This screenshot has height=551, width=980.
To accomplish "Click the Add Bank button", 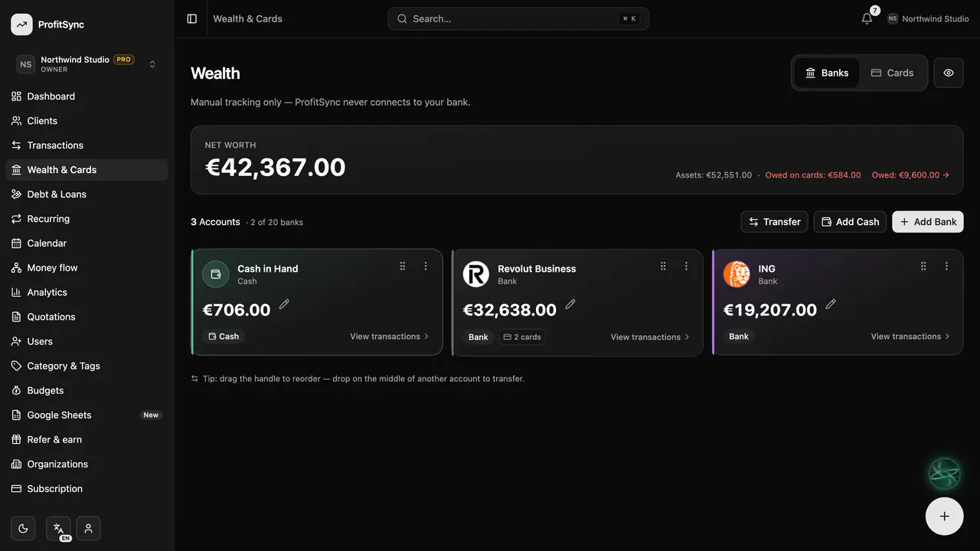I will click(x=928, y=222).
